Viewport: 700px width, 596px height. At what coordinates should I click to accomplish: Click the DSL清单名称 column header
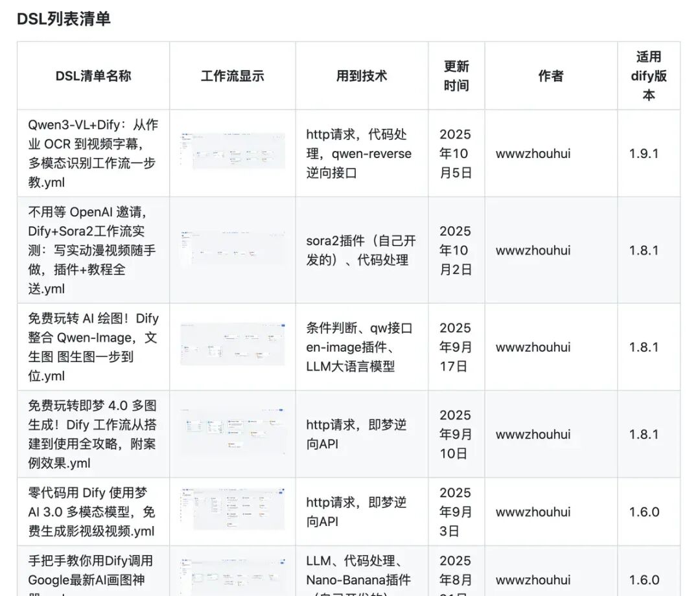tap(92, 75)
